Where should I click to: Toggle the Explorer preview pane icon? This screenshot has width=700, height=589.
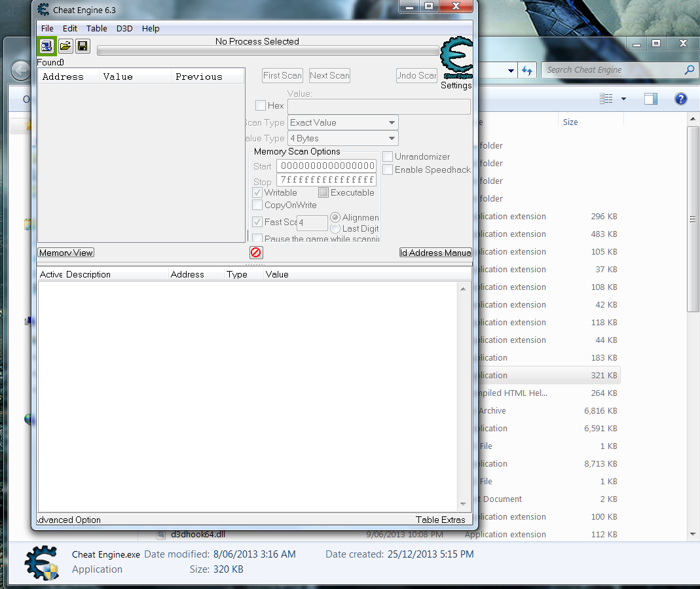[650, 99]
